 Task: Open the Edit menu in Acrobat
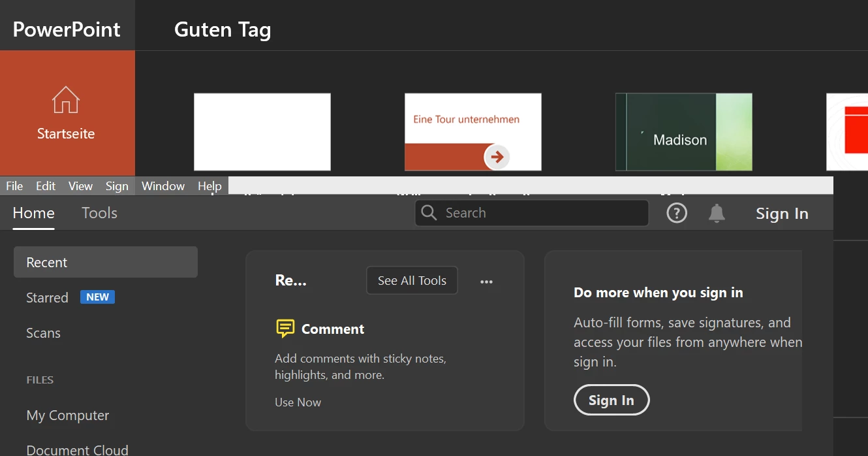[46, 186]
